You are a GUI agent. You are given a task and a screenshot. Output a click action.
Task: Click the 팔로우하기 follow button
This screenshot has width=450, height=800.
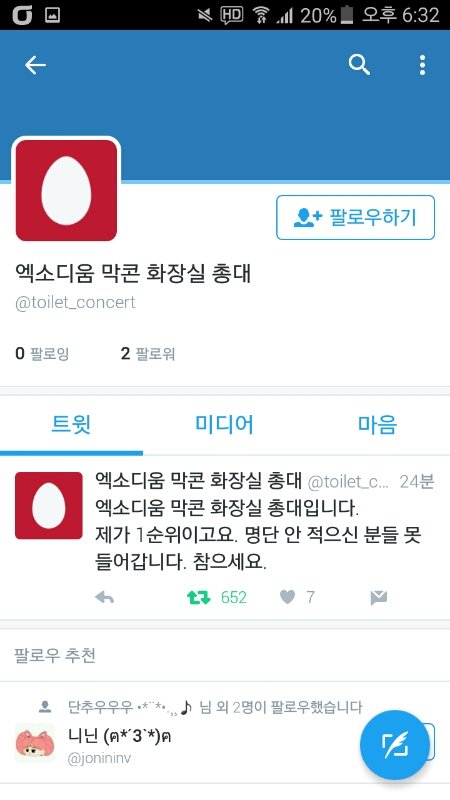coord(356,217)
